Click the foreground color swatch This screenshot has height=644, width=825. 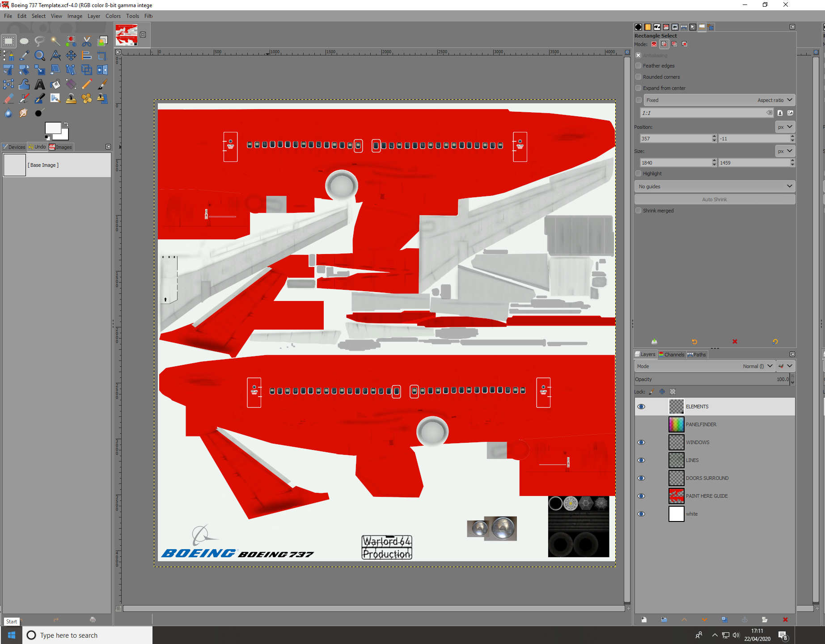[53, 128]
